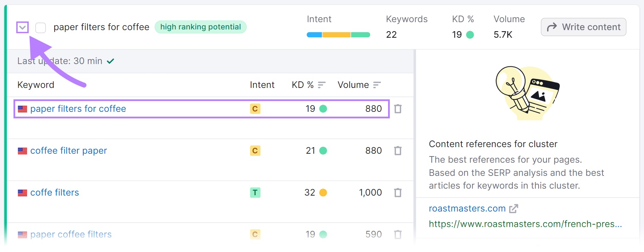Image resolution: width=644 pixels, height=252 pixels.
Task: Click the Write content button
Action: (x=583, y=27)
